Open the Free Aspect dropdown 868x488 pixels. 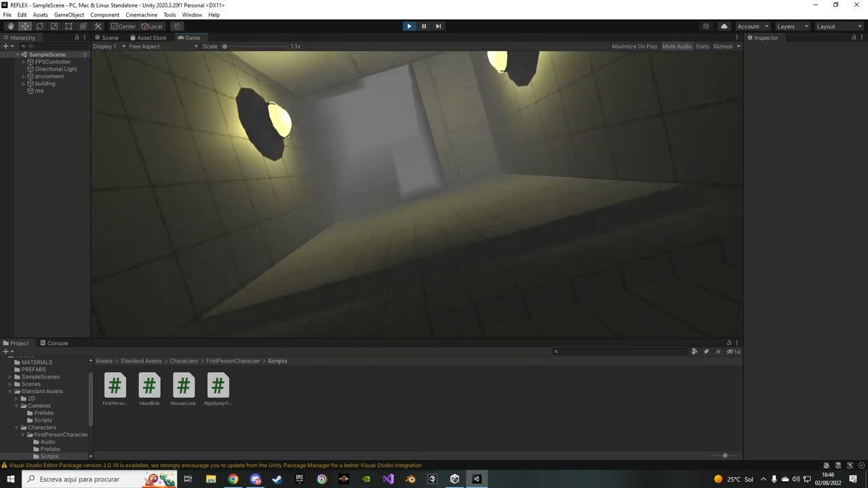163,47
